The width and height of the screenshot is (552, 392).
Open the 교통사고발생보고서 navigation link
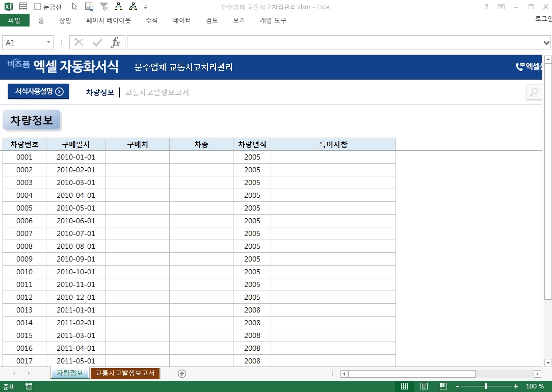[157, 92]
